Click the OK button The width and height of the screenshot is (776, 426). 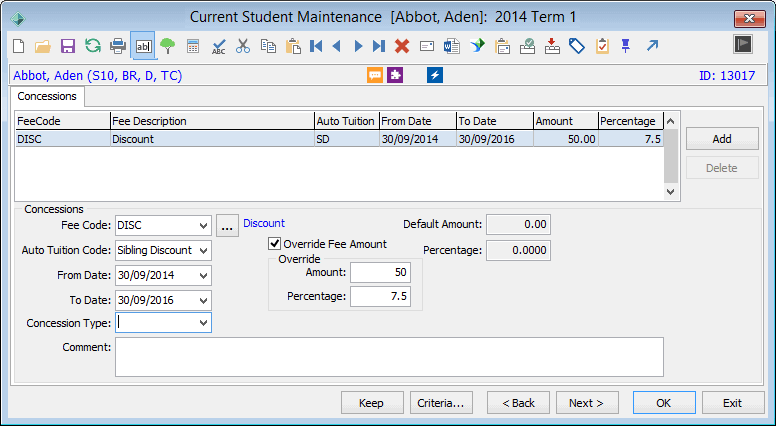[664, 403]
